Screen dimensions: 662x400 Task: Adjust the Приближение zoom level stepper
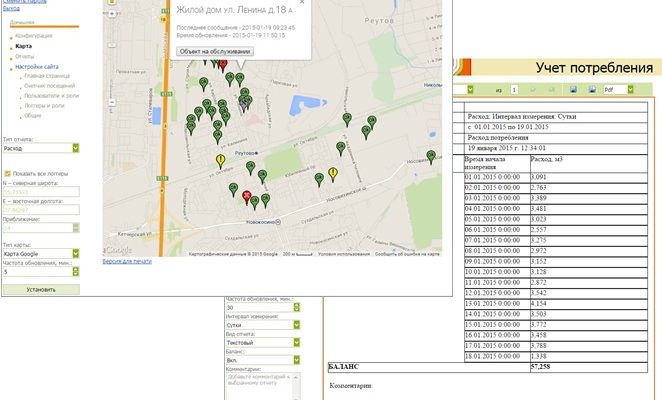coord(76,228)
